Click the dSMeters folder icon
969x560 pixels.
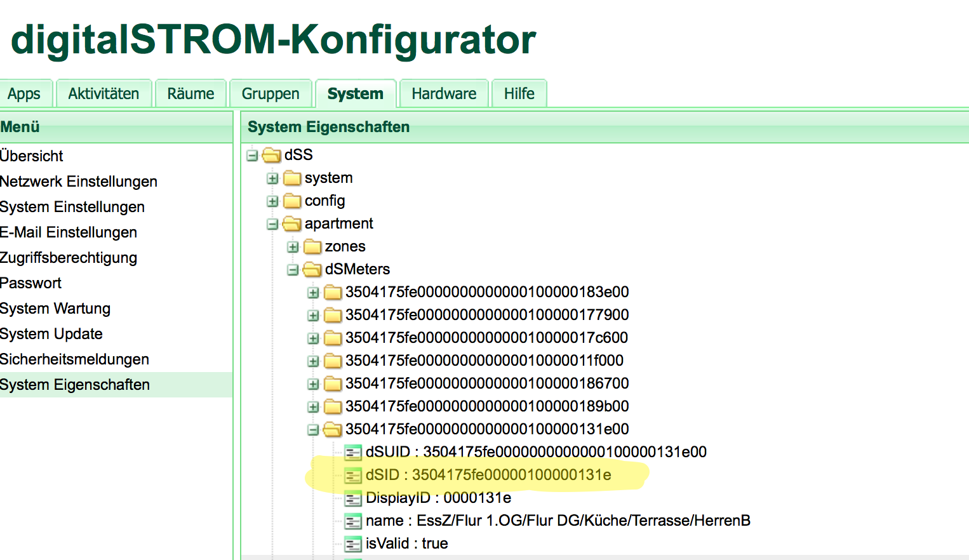[x=312, y=269]
